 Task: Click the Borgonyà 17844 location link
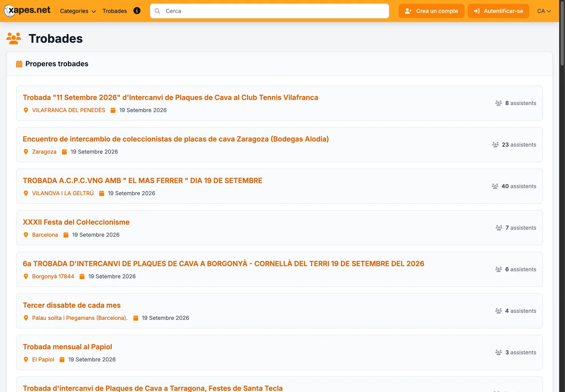coord(53,276)
